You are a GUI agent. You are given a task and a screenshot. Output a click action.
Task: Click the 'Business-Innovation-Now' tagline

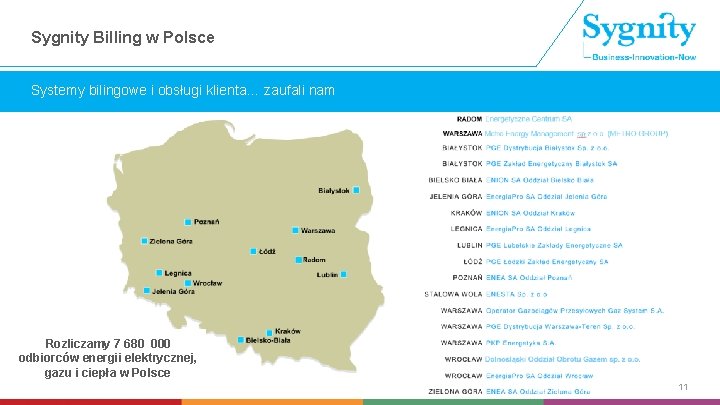[644, 57]
